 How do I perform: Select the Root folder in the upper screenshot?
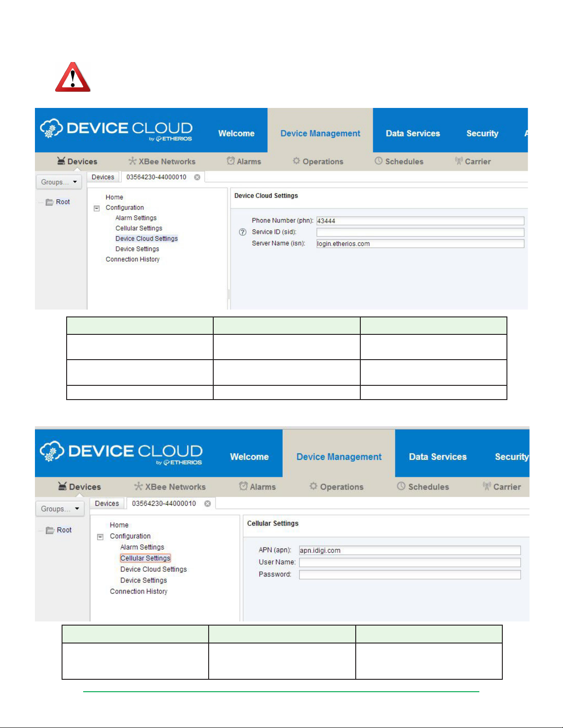point(58,202)
